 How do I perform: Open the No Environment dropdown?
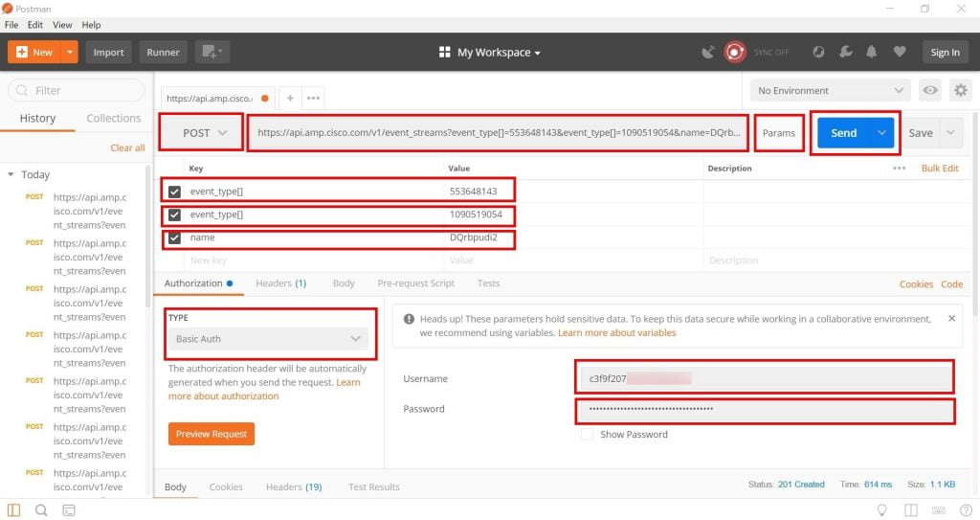[x=830, y=90]
